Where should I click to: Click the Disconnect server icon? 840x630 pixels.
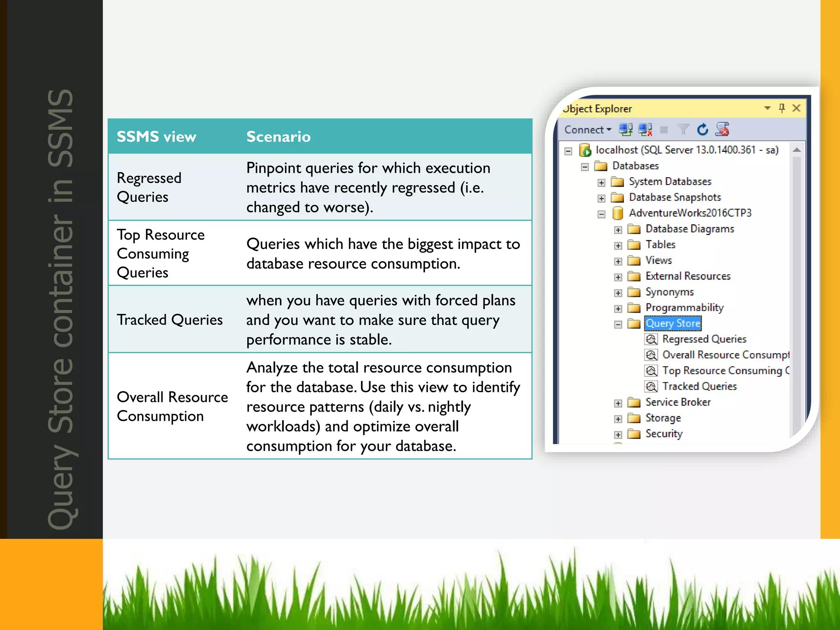click(x=646, y=130)
